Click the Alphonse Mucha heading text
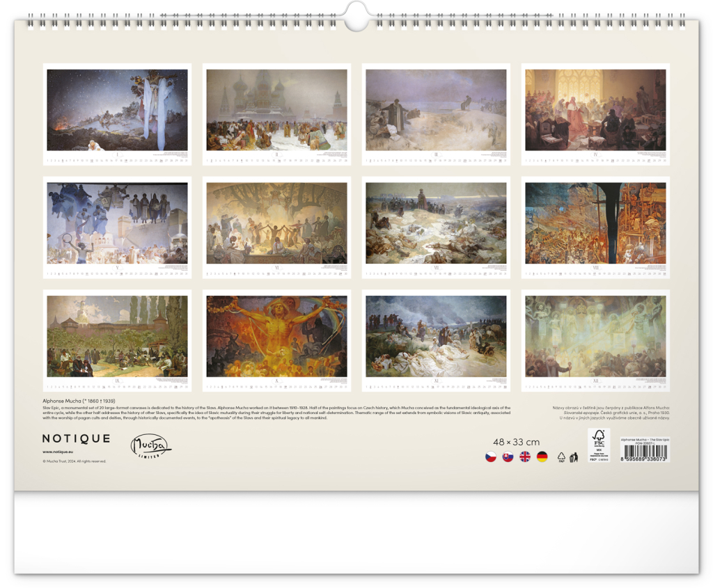The width and height of the screenshot is (713, 588). 77,402
